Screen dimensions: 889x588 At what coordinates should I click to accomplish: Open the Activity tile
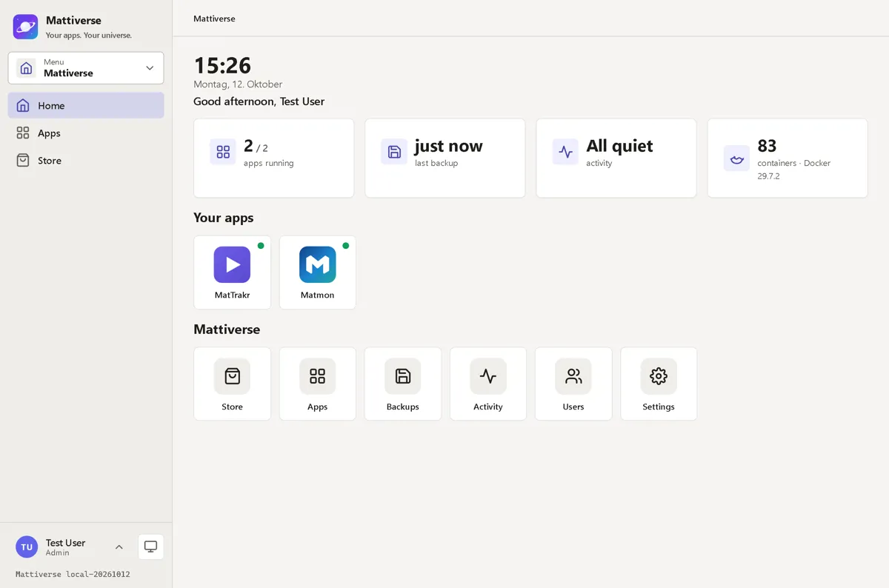pos(488,384)
